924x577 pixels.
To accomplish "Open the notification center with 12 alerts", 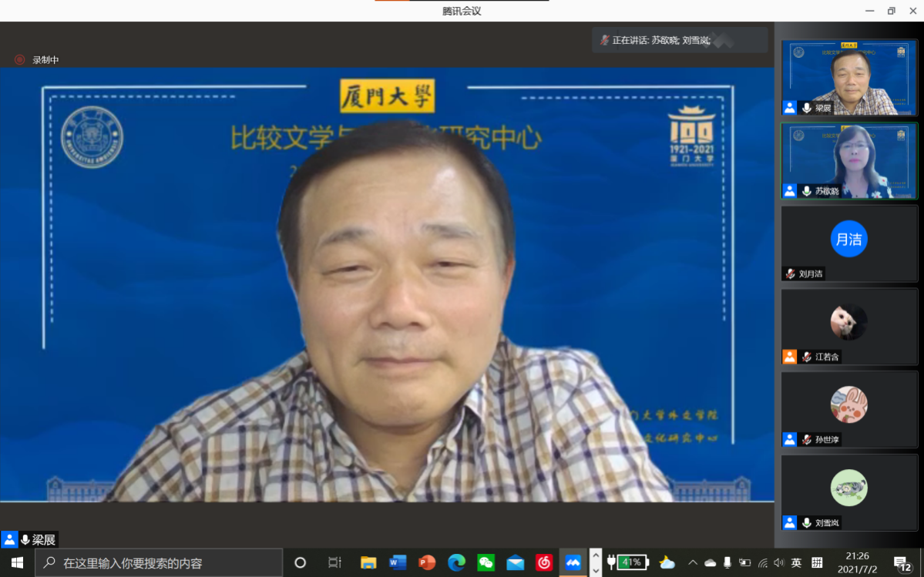I will [902, 563].
